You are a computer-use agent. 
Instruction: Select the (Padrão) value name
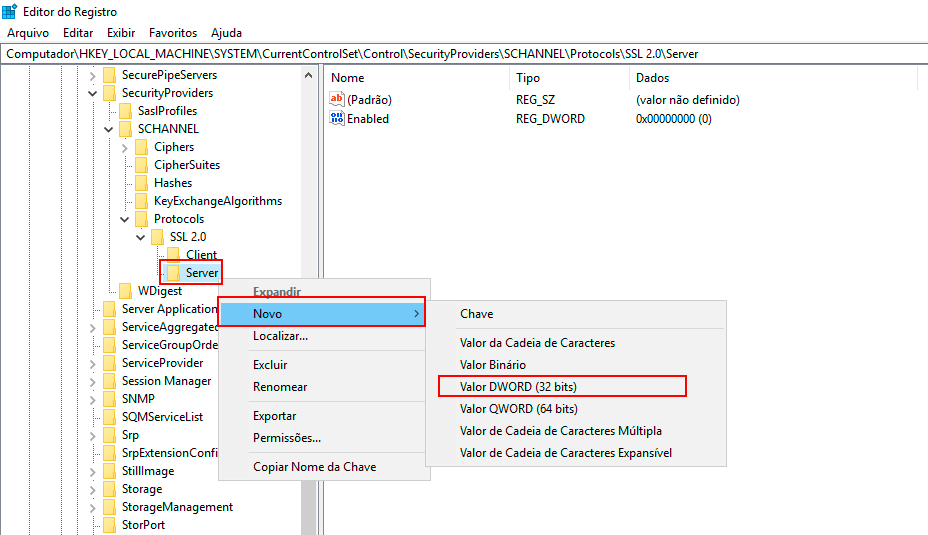pos(369,99)
